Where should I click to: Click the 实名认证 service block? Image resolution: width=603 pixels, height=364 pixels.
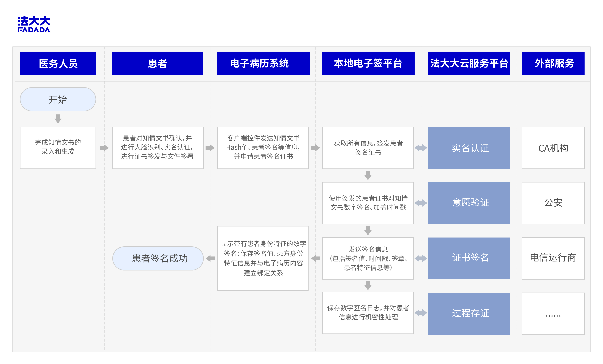pos(469,148)
